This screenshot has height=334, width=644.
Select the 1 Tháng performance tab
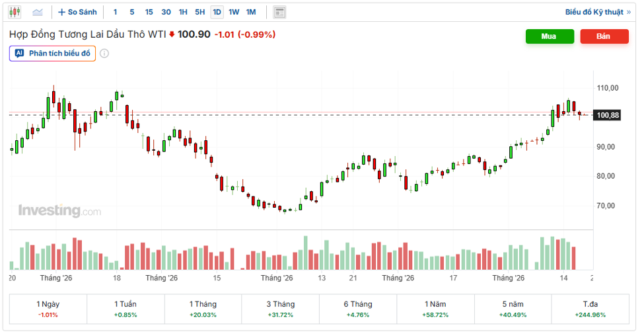203,309
